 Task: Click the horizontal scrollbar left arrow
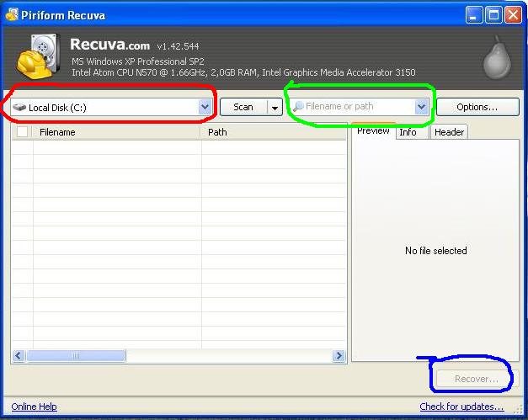19,356
